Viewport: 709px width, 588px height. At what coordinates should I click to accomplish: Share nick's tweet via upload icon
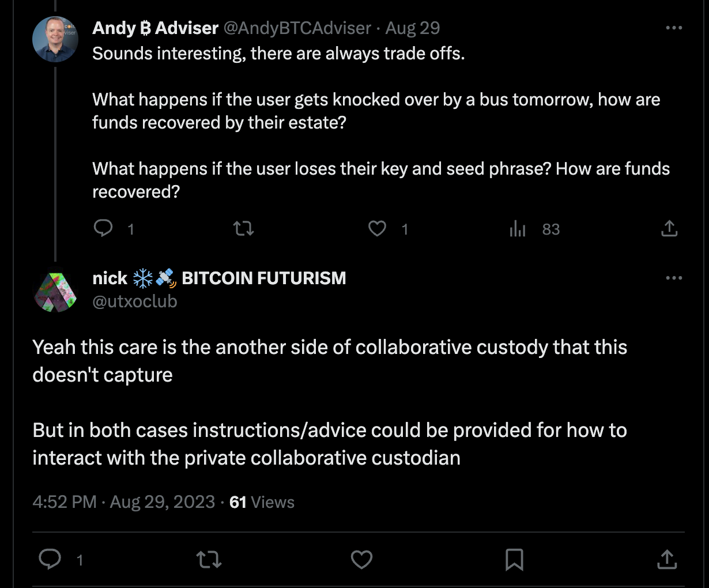coord(667,559)
